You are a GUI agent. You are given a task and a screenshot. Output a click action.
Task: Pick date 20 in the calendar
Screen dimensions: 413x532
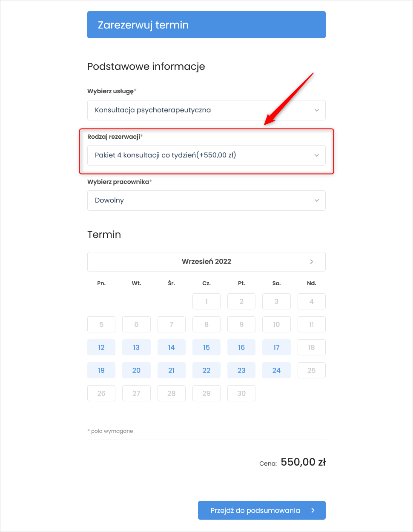click(136, 370)
